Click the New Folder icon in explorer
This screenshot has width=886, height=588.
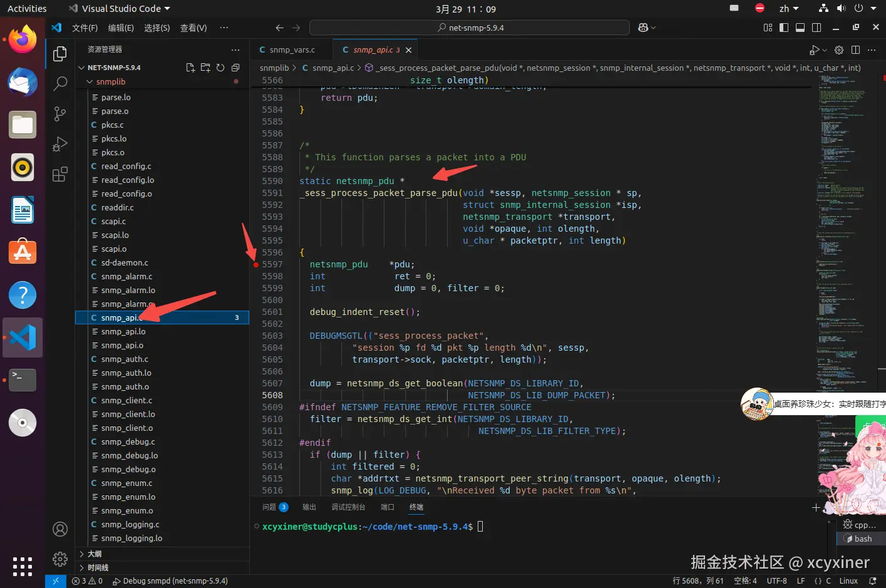pos(205,68)
